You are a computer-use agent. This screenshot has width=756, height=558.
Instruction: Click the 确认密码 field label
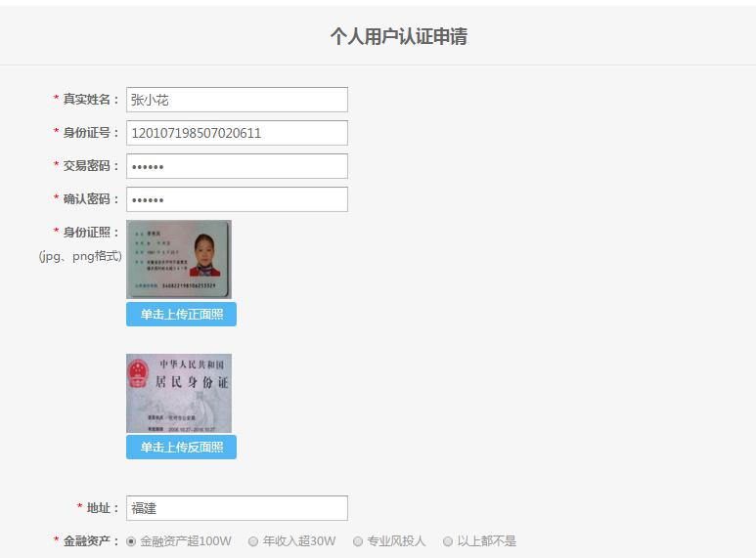pyautogui.click(x=91, y=199)
